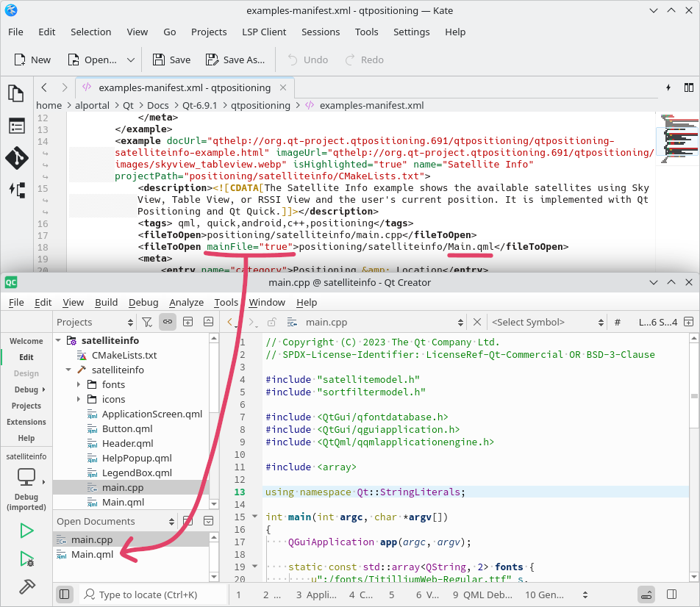Click the Type to locate field
This screenshot has width=700, height=607.
pyautogui.click(x=154, y=595)
